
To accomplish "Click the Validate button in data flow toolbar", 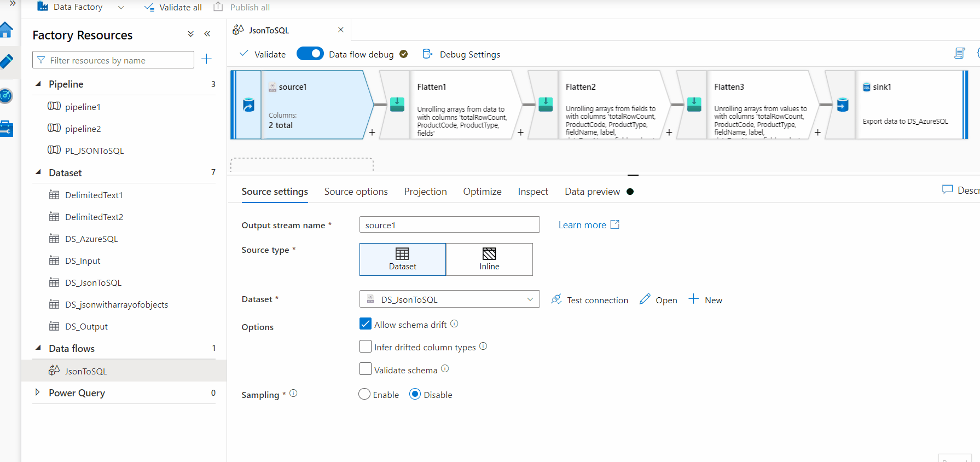I will pos(263,54).
